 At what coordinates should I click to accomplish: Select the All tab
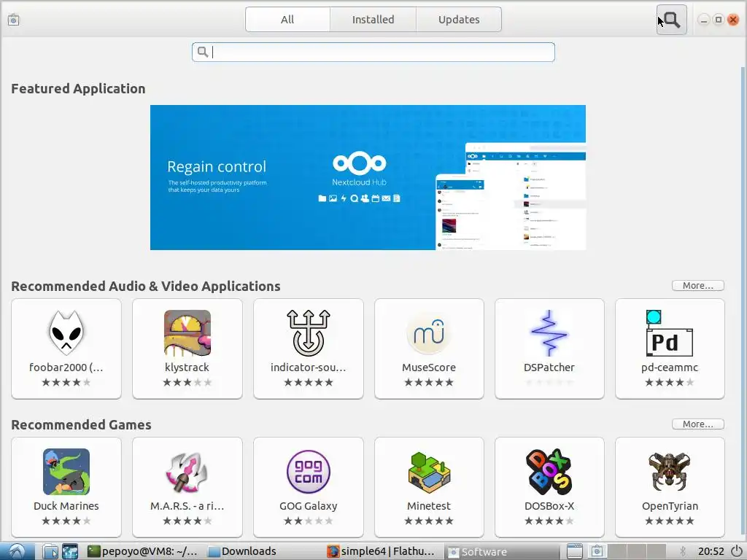coord(287,20)
